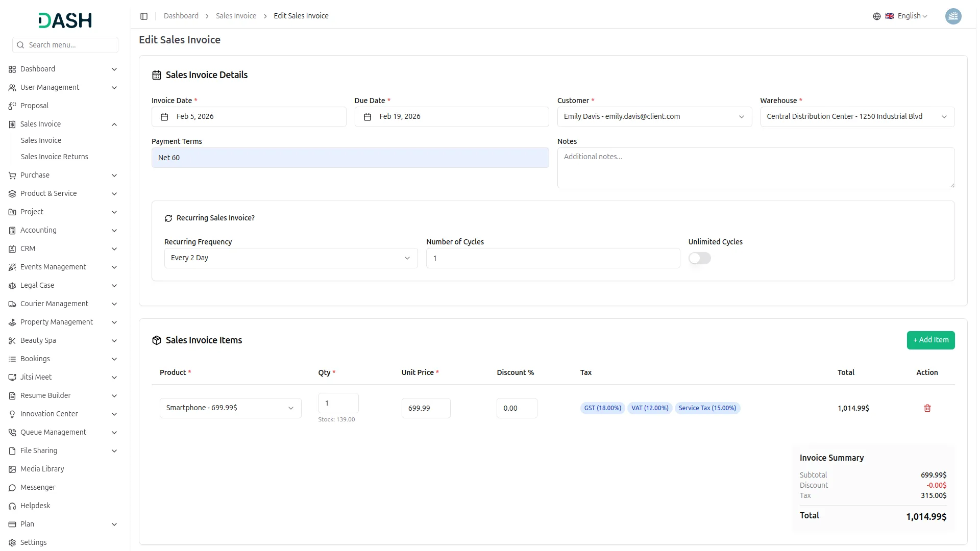
Task: Toggle the sidebar panel icon
Action: click(144, 16)
